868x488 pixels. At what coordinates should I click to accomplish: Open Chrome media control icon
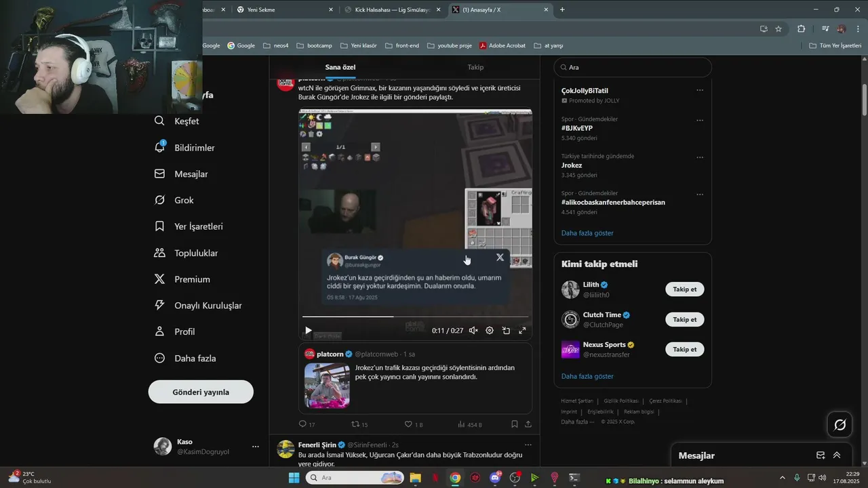[825, 28]
